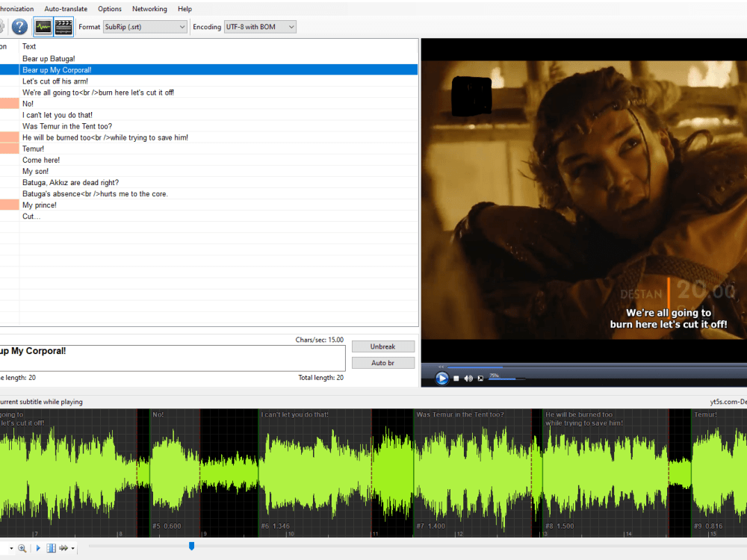Click the video preview frame
747x560 pixels.
click(x=584, y=200)
